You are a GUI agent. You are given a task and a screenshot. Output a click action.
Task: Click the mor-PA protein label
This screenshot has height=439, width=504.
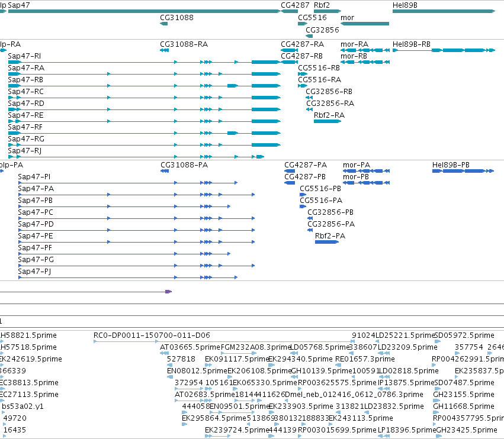click(357, 165)
